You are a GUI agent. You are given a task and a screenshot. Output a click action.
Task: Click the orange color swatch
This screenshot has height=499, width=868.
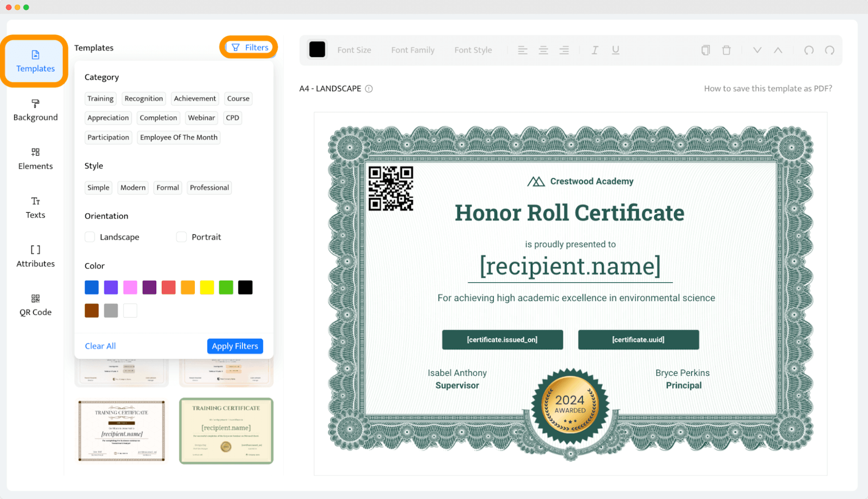pyautogui.click(x=187, y=287)
